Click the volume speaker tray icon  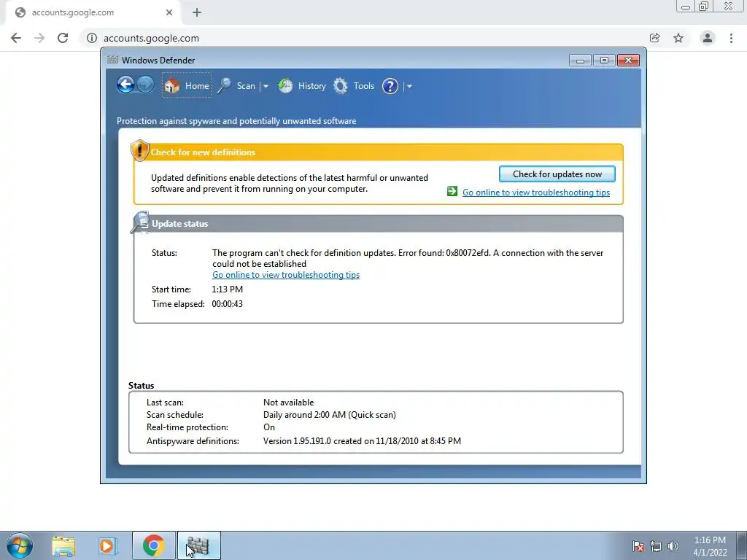(673, 546)
